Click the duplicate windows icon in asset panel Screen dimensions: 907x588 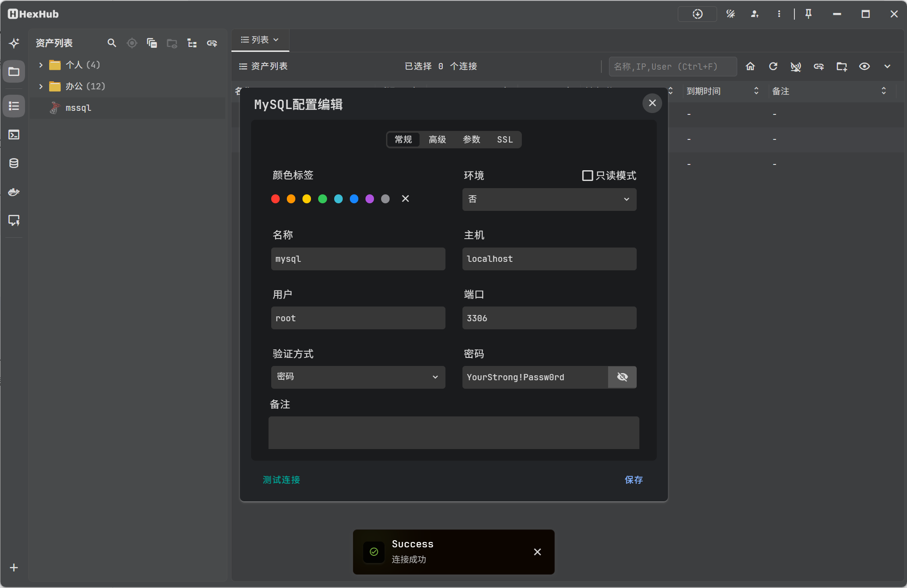pos(152,43)
